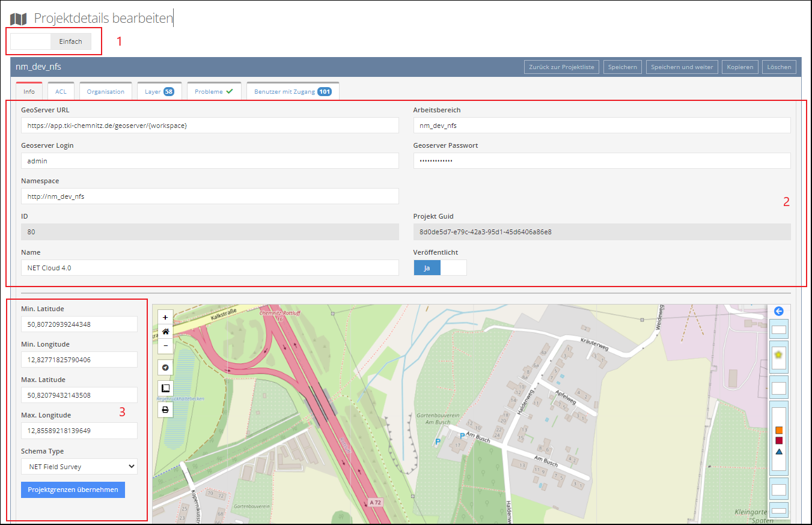Viewport: 812px width, 525px height.
Task: Click the yellow star legend symbol
Action: point(778,355)
